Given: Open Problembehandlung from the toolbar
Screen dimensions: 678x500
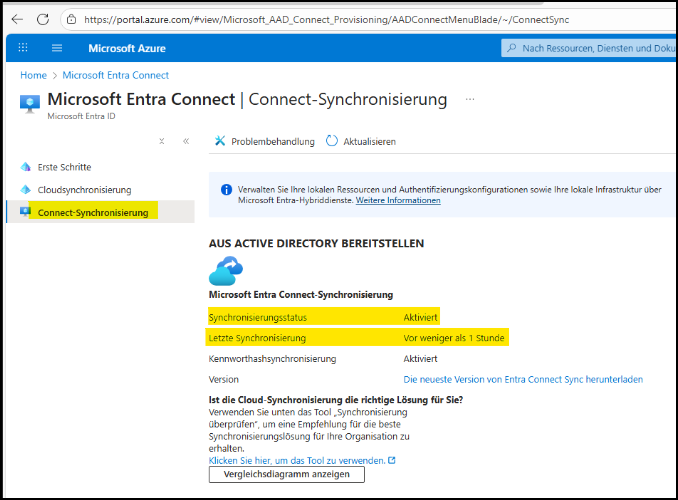Looking at the screenshot, I should tap(265, 141).
